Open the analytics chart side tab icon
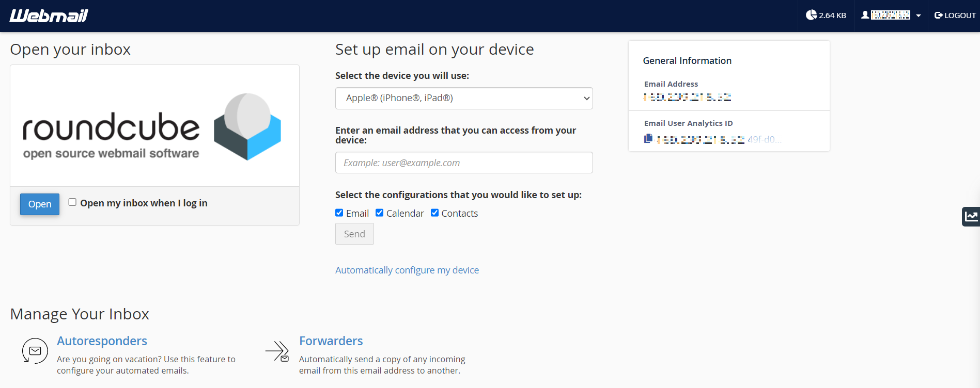Screen dimensions: 980x388 [971, 216]
